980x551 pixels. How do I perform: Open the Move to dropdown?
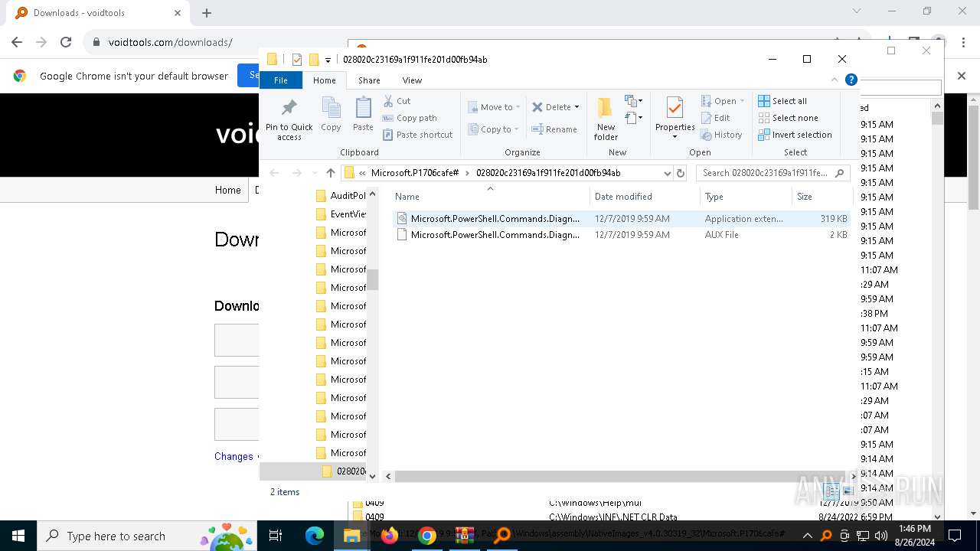click(494, 107)
